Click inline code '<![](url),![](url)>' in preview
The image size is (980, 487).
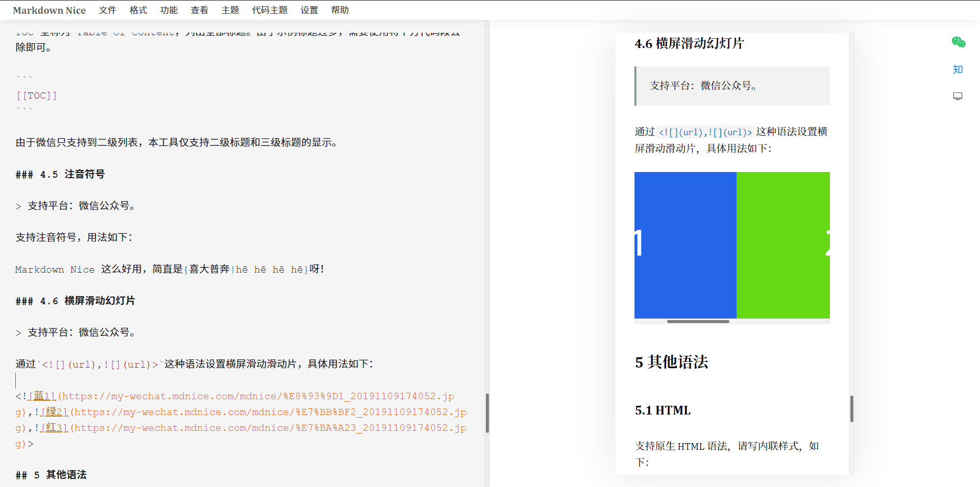click(705, 132)
